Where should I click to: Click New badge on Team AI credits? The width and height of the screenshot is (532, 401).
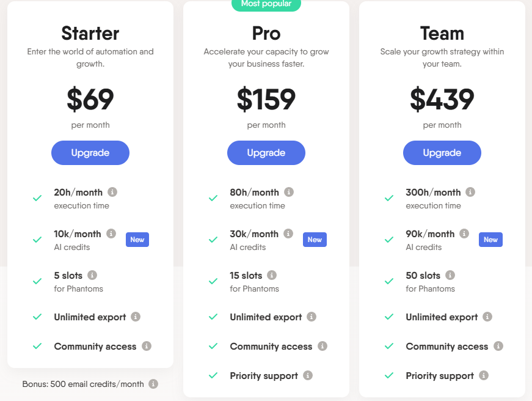click(490, 240)
